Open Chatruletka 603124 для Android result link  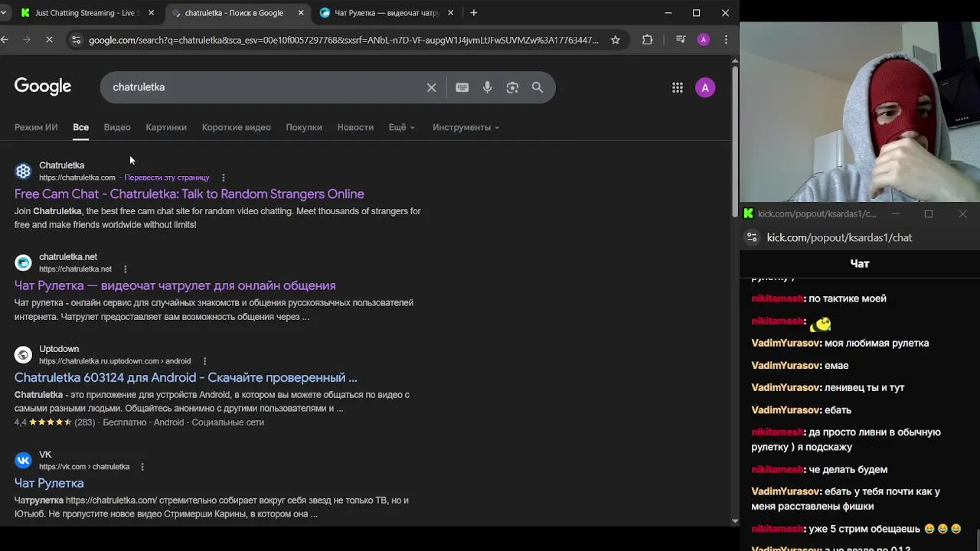point(185,377)
